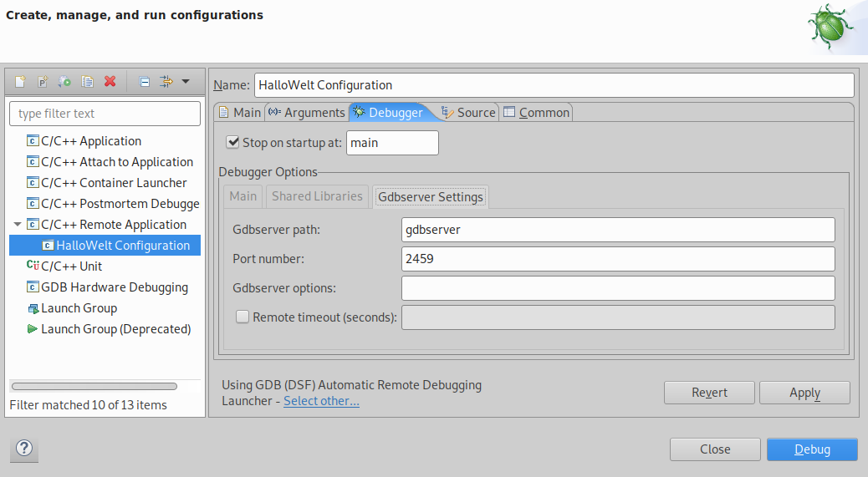The width and height of the screenshot is (868, 477).
Task: Click the New prototype configuration icon
Action: tap(43, 82)
